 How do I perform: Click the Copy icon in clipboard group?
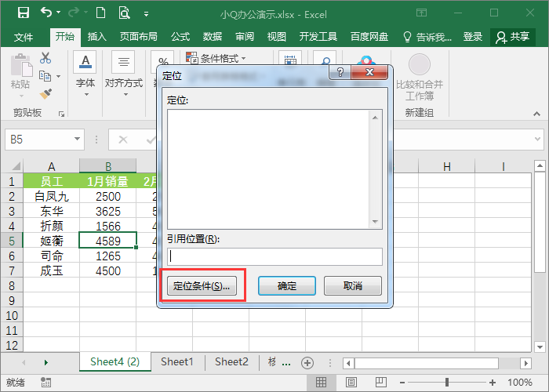[45, 76]
